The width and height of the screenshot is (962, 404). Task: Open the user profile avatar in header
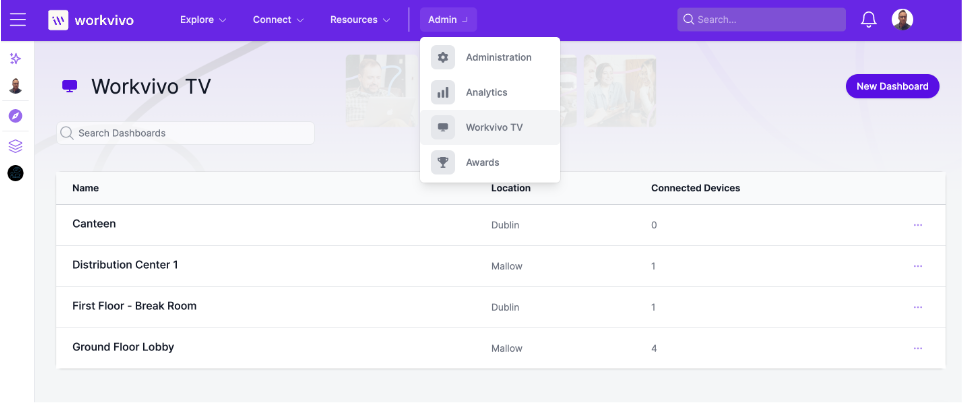tap(902, 20)
